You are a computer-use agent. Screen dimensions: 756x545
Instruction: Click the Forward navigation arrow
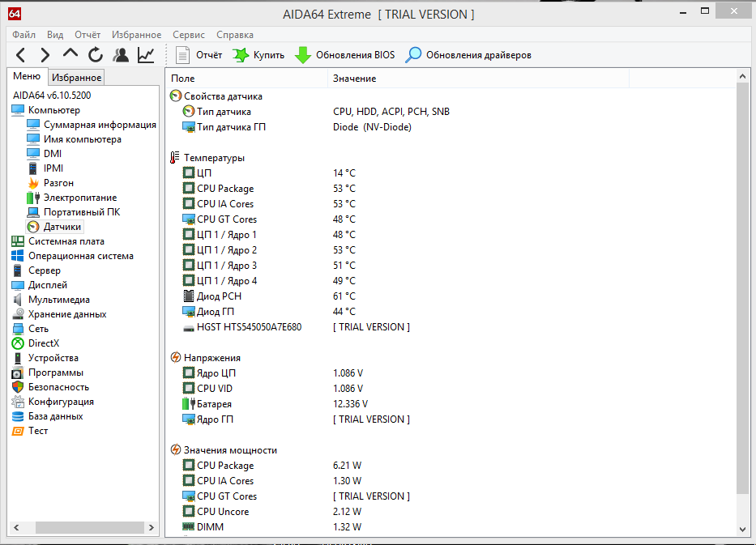click(x=45, y=55)
